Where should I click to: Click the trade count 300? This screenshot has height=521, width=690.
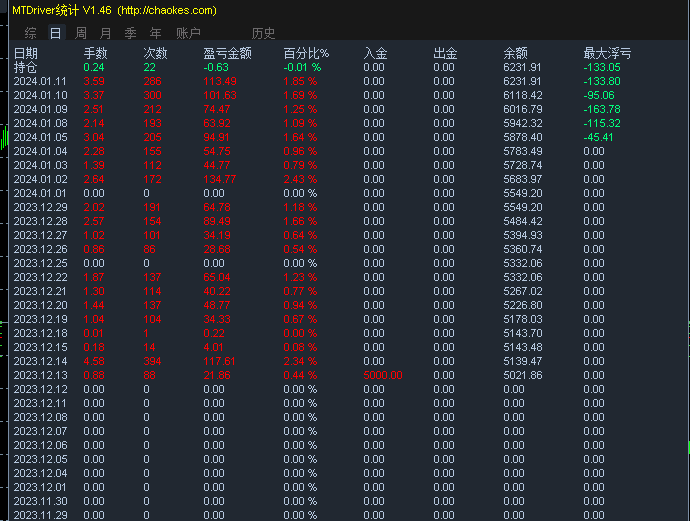tap(152, 95)
